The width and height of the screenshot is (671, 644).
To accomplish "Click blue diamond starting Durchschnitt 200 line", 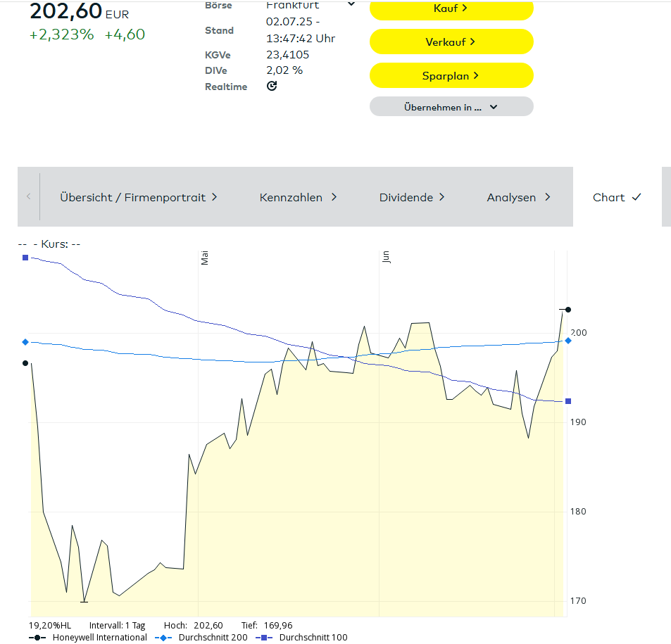I will (x=25, y=342).
